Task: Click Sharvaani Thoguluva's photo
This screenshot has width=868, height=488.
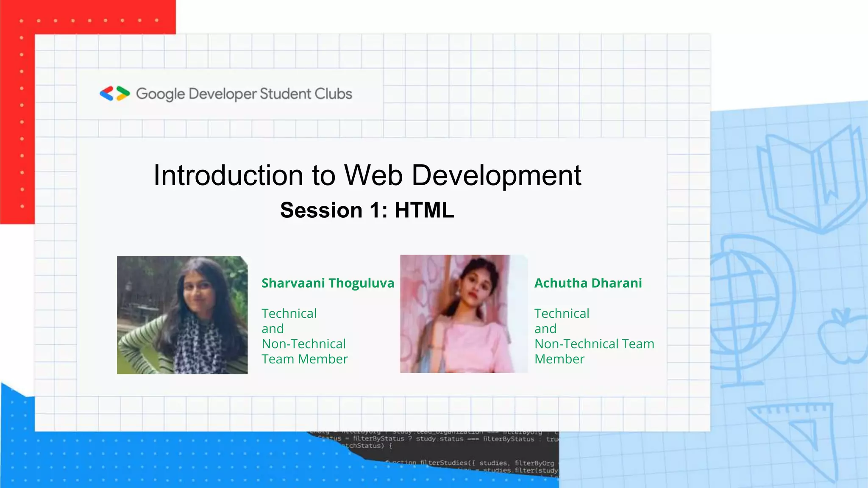Action: pyautogui.click(x=182, y=315)
